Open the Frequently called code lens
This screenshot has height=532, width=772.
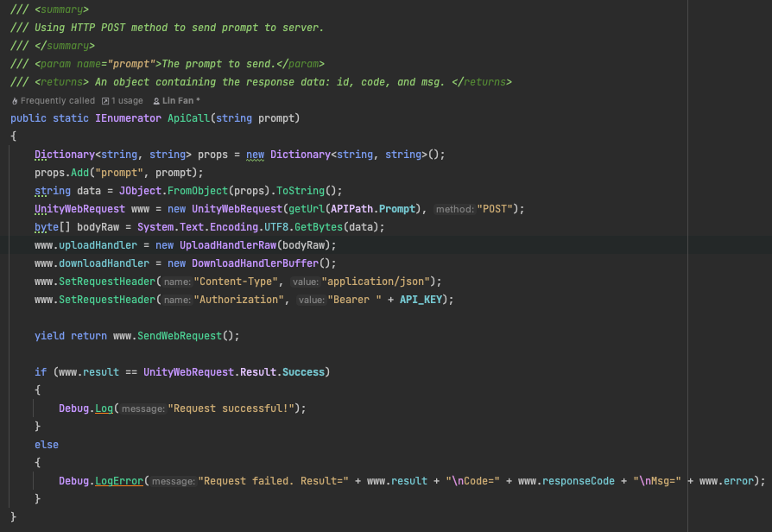[x=57, y=101]
